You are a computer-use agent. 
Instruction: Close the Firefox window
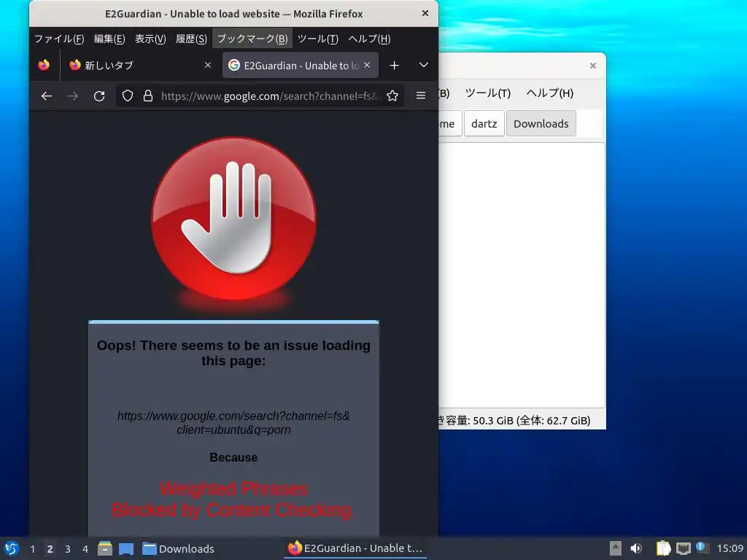pyautogui.click(x=425, y=13)
